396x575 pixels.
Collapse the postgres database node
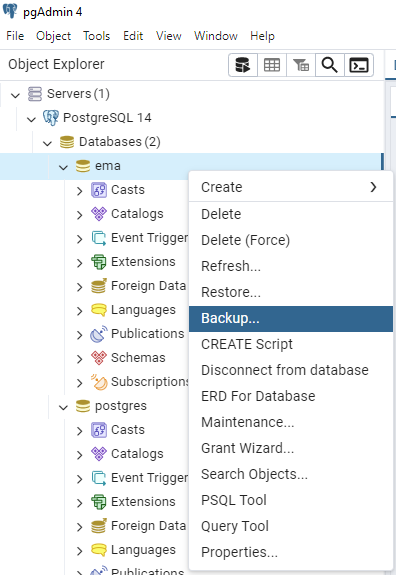pos(63,407)
